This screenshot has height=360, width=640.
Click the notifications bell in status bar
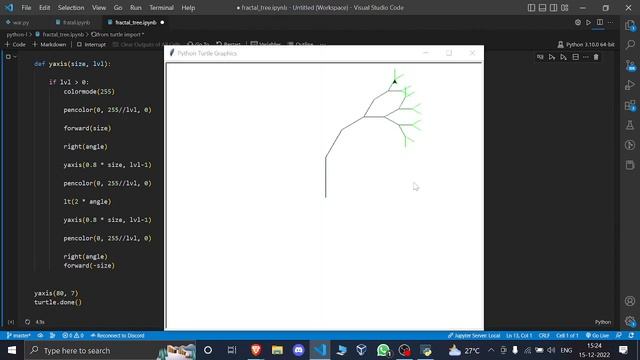(631, 336)
